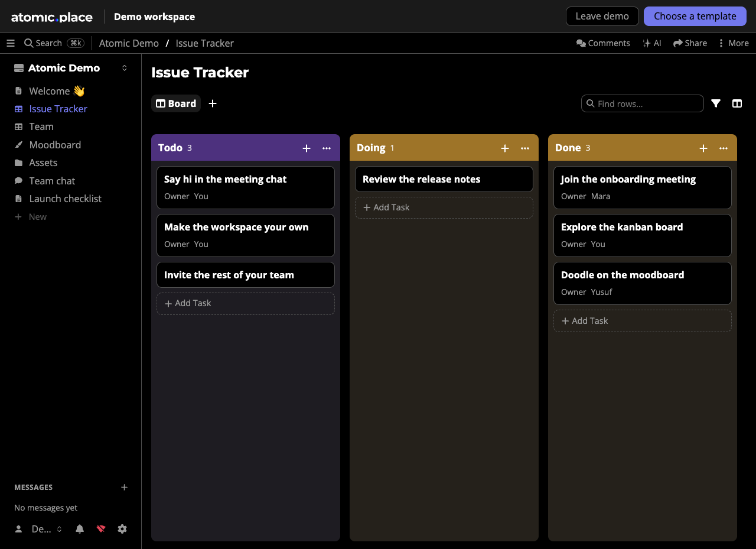756x549 pixels.
Task: Open the Share dialog
Action: coord(690,43)
